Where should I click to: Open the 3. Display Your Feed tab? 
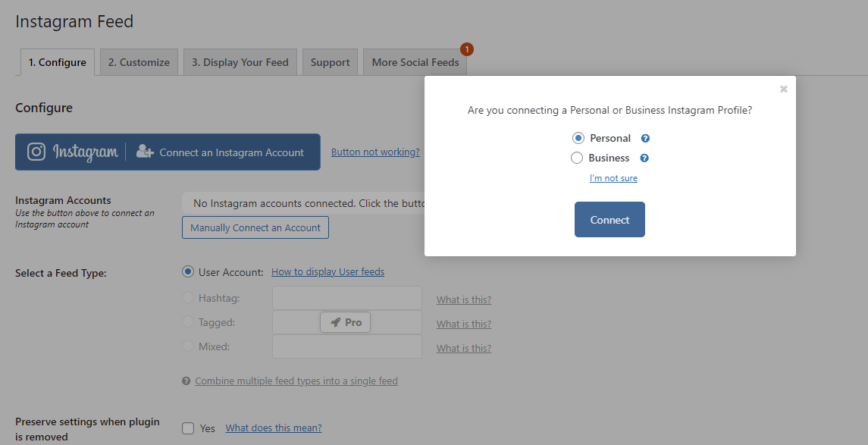tap(240, 62)
